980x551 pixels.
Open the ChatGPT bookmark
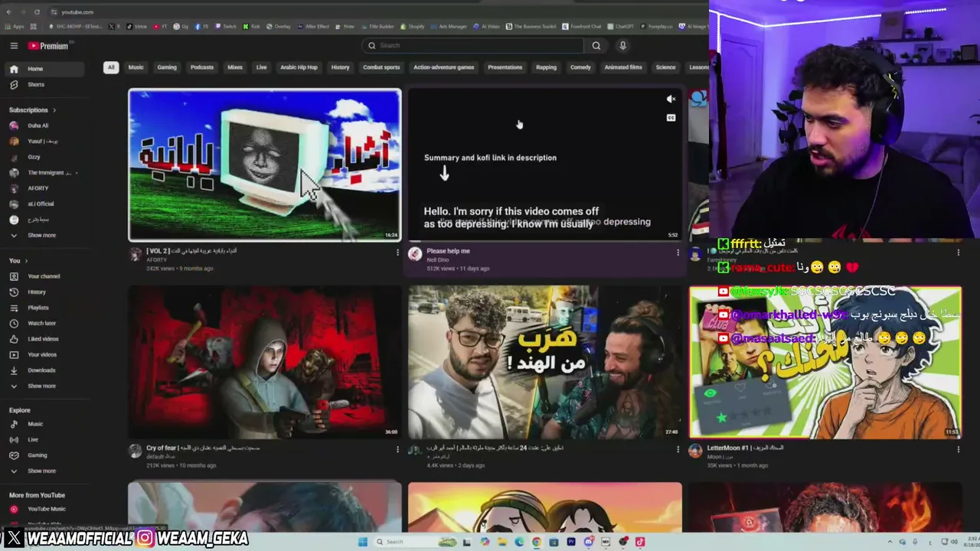(620, 27)
